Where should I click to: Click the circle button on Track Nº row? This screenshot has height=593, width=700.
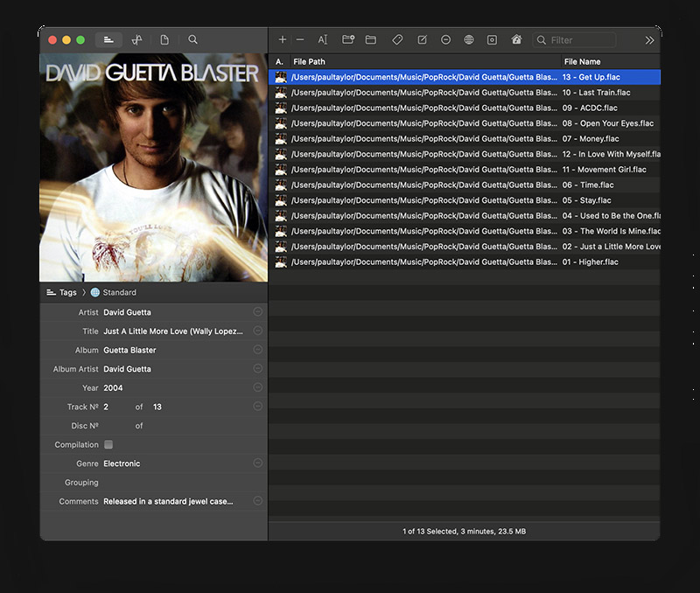[x=257, y=406]
